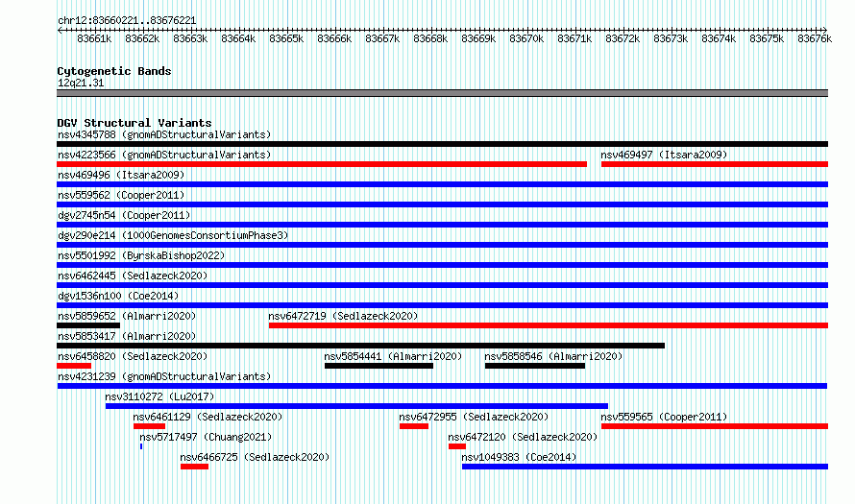
Task: Click the long black bar under nsv5853417
Action: click(x=360, y=346)
